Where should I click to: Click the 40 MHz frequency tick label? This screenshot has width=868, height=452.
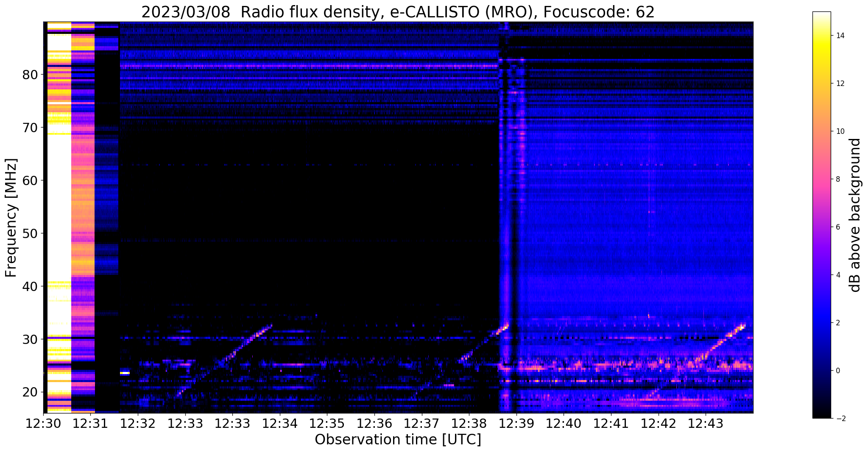(x=30, y=286)
